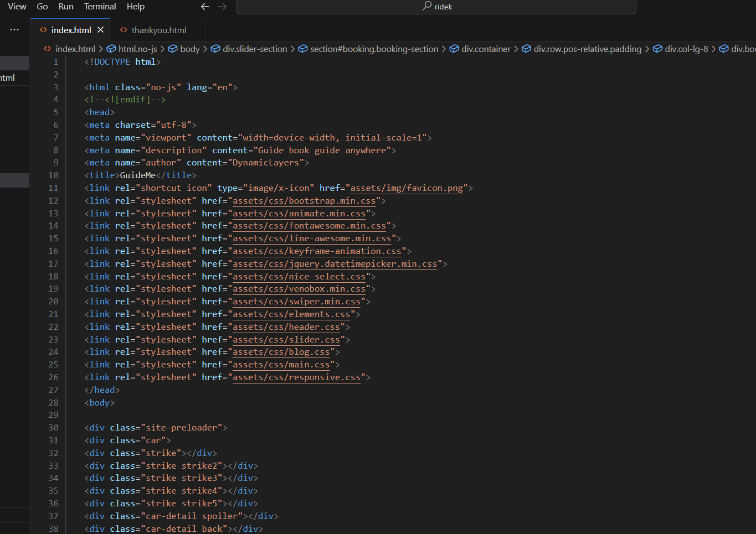This screenshot has height=534, width=756.
Task: Click div.row.pos-relative.padding breadcrumb
Action: point(588,49)
